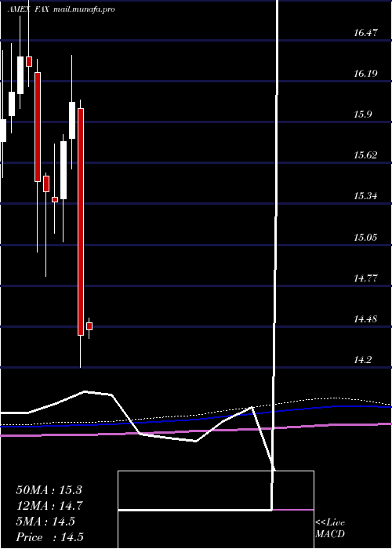The height and width of the screenshot is (549, 392).
Task: Click the AMEX FAX mail.munafa.pro title
Action: tap(61, 9)
